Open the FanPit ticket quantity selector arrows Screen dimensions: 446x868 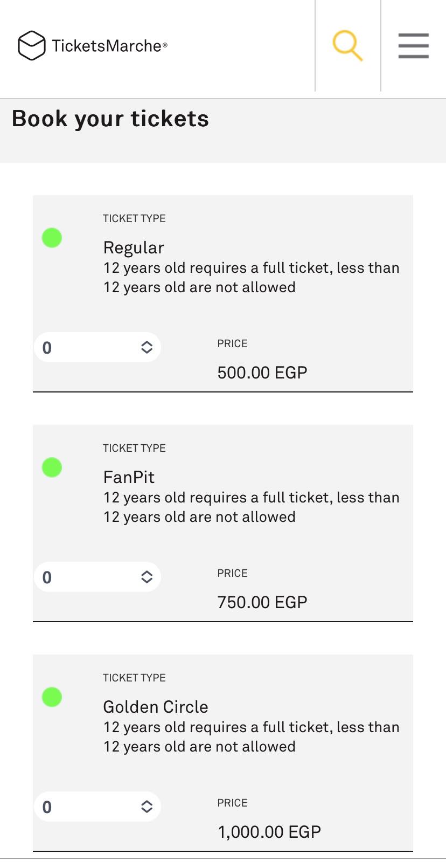(x=147, y=577)
